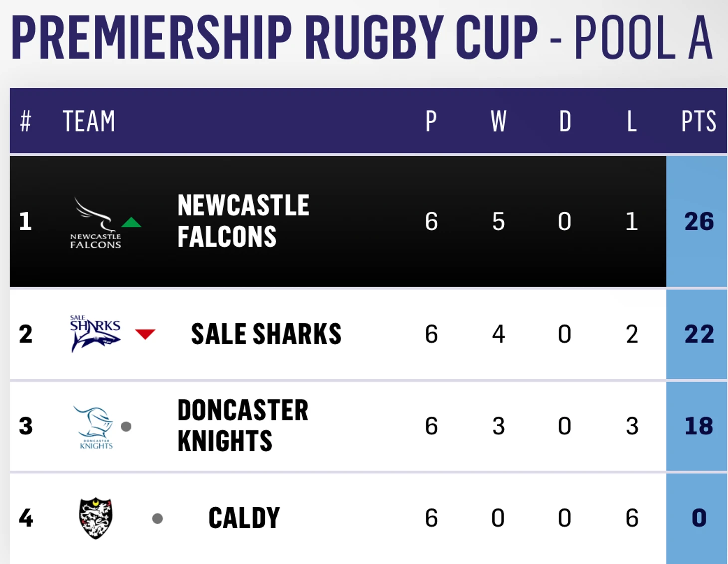The height and width of the screenshot is (564, 728).
Task: Click the Doncaster Knights helmet logo
Action: coord(94,426)
